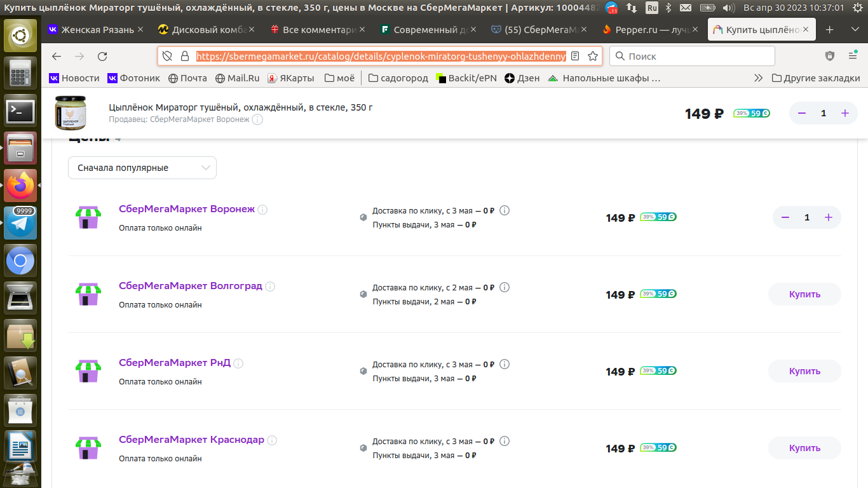Open the Фотоник bookmark
The image size is (868, 488).
(x=133, y=78)
